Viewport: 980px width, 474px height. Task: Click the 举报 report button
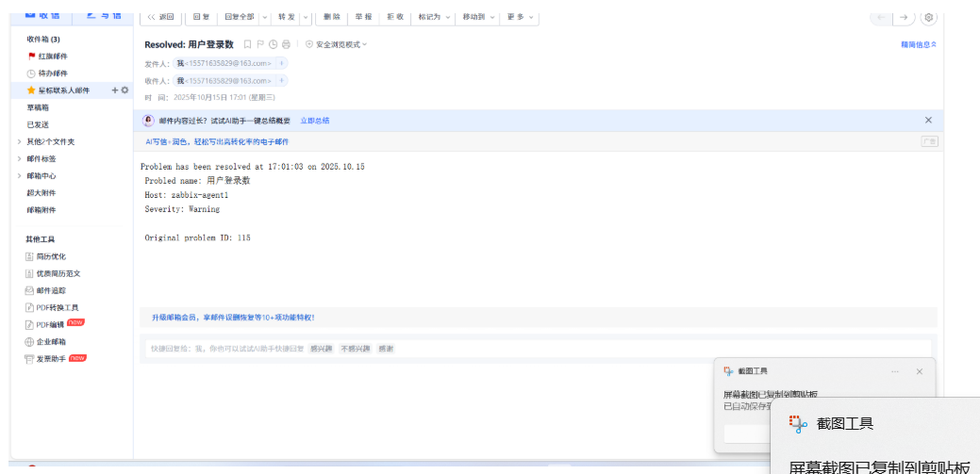pos(364,17)
